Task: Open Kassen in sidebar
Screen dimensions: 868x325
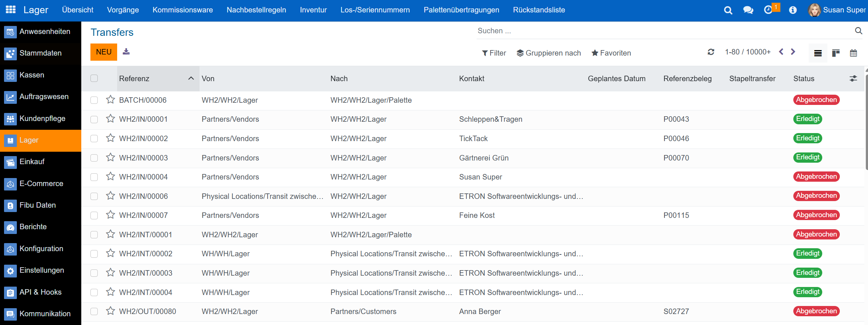Action: [41, 75]
